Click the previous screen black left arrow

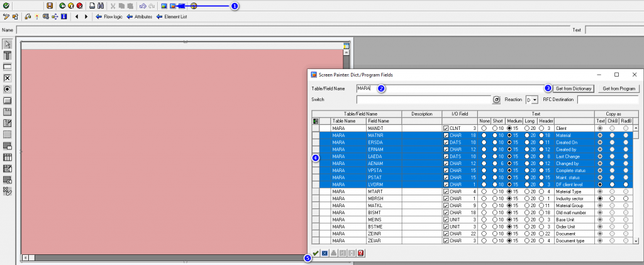pos(77,17)
